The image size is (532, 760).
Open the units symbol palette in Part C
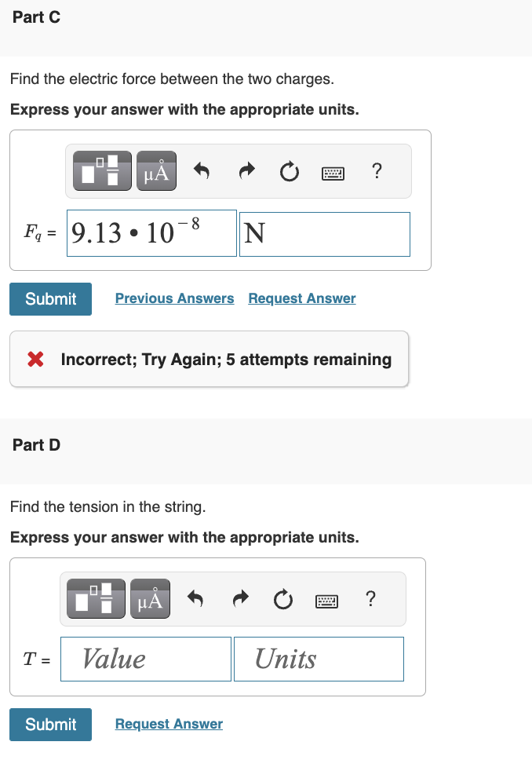point(155,170)
